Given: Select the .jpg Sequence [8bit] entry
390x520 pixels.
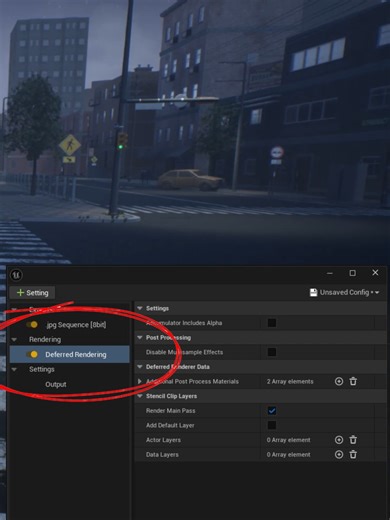Looking at the screenshot, I should click(x=76, y=325).
